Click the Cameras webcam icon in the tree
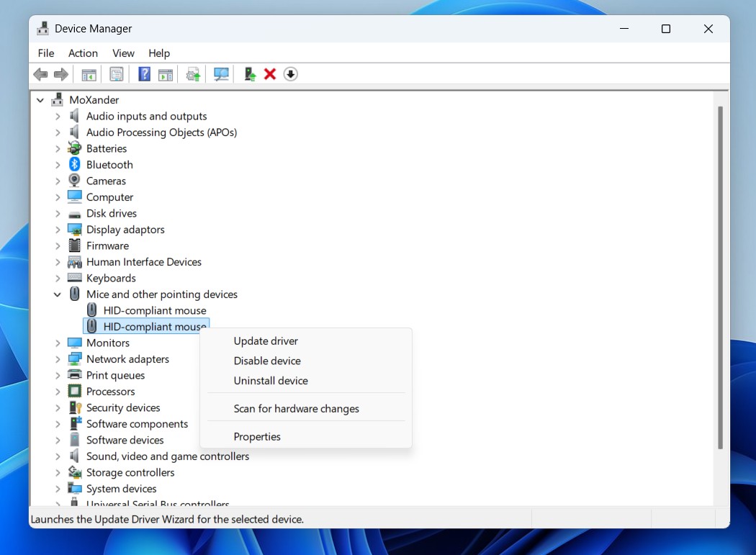 point(75,181)
